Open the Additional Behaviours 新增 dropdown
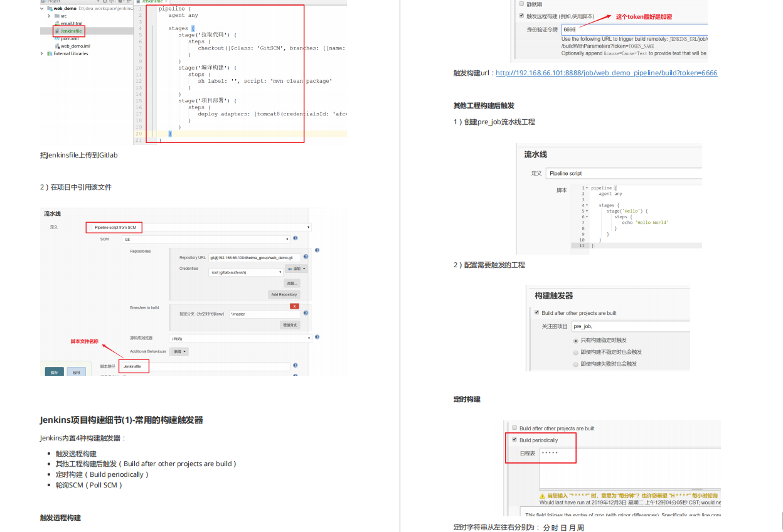This screenshot has height=532, width=783. point(179,351)
